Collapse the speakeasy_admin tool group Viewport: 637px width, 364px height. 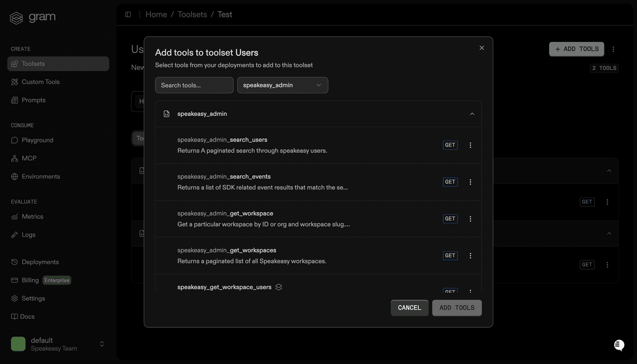[x=471, y=113]
